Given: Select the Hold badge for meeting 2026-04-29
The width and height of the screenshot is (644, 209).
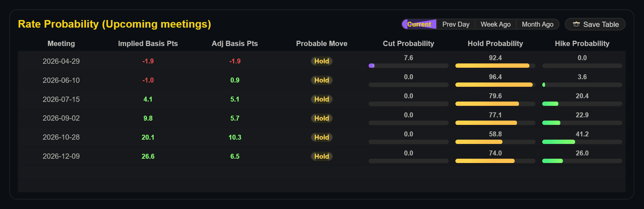Looking at the screenshot, I should click(x=321, y=61).
